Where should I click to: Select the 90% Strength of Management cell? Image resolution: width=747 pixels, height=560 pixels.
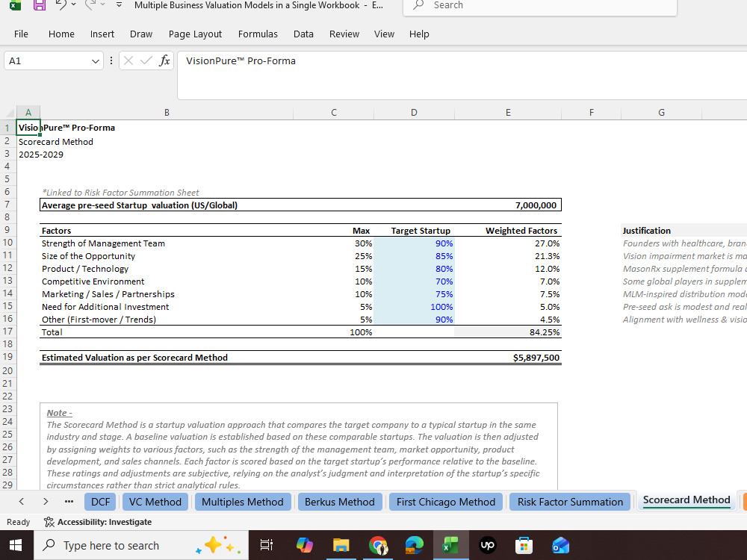(414, 243)
